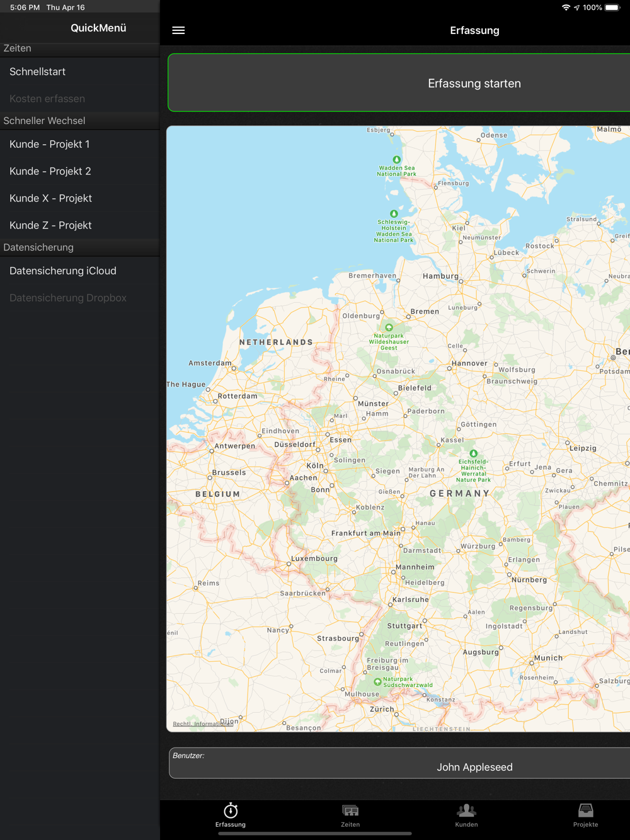Tap the Kosten erfassen entry
The height and width of the screenshot is (840, 630).
47,99
